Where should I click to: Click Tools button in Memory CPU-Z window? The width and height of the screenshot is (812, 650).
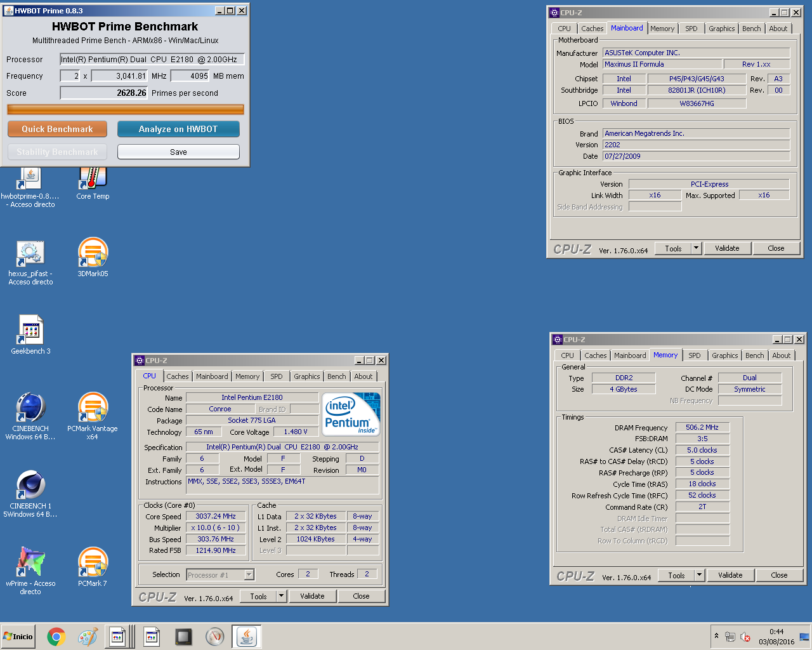tap(676, 575)
